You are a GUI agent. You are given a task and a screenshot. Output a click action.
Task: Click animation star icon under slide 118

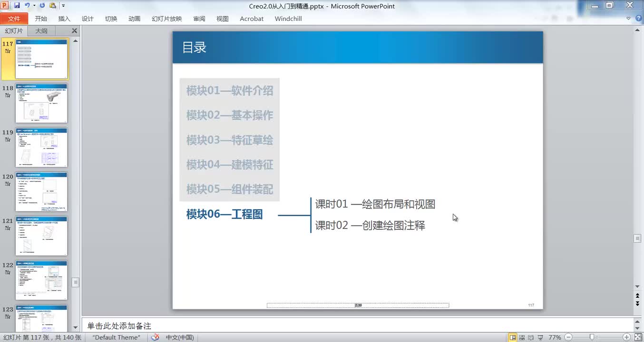[8, 95]
